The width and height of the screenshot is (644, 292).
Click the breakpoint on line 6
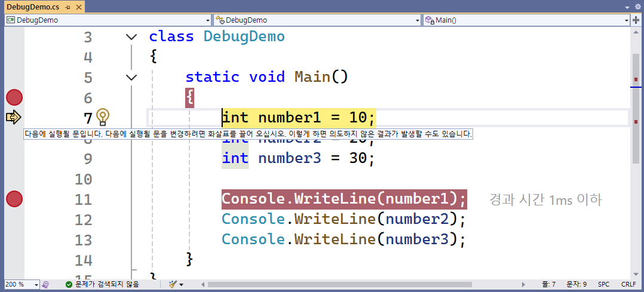(14, 97)
